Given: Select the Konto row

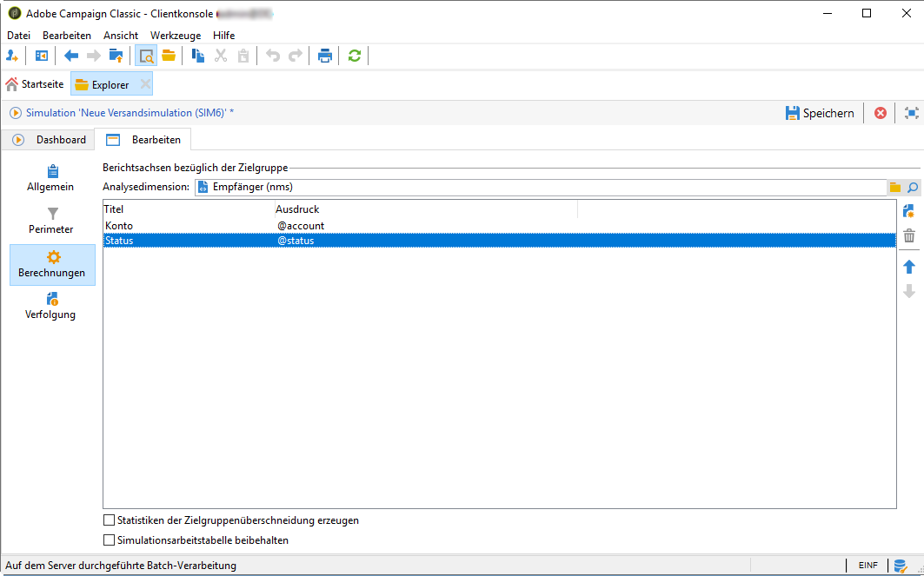Looking at the screenshot, I should [x=500, y=226].
